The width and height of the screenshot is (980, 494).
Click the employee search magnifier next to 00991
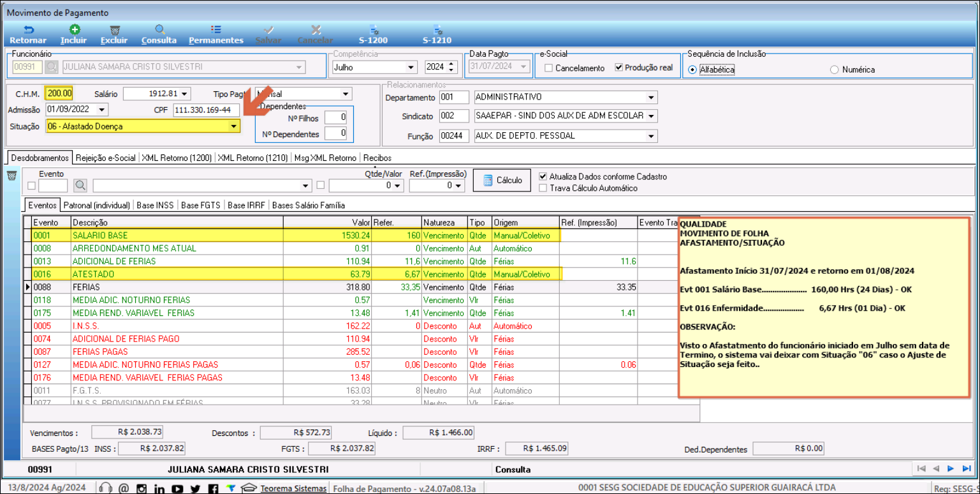[51, 67]
